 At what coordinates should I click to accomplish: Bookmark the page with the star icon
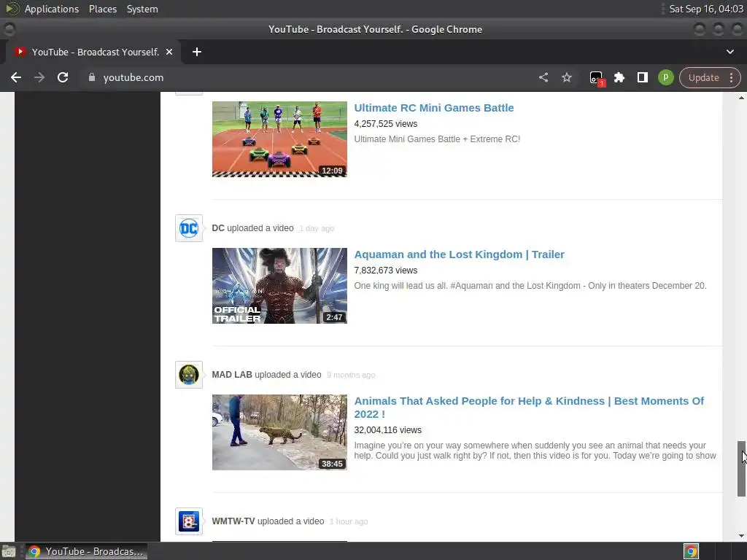(566, 77)
